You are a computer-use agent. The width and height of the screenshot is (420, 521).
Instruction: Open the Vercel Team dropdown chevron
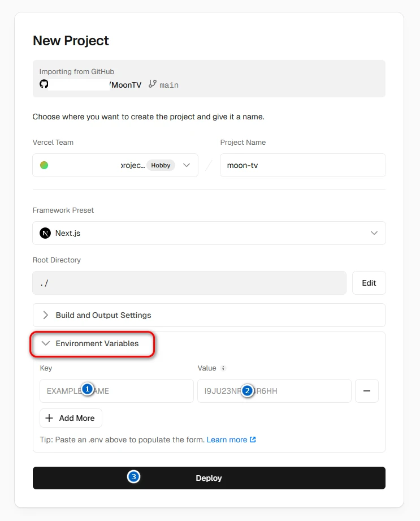tap(187, 165)
